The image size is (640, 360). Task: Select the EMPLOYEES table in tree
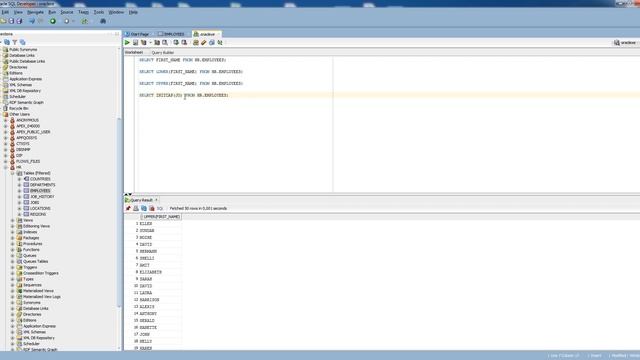40,191
